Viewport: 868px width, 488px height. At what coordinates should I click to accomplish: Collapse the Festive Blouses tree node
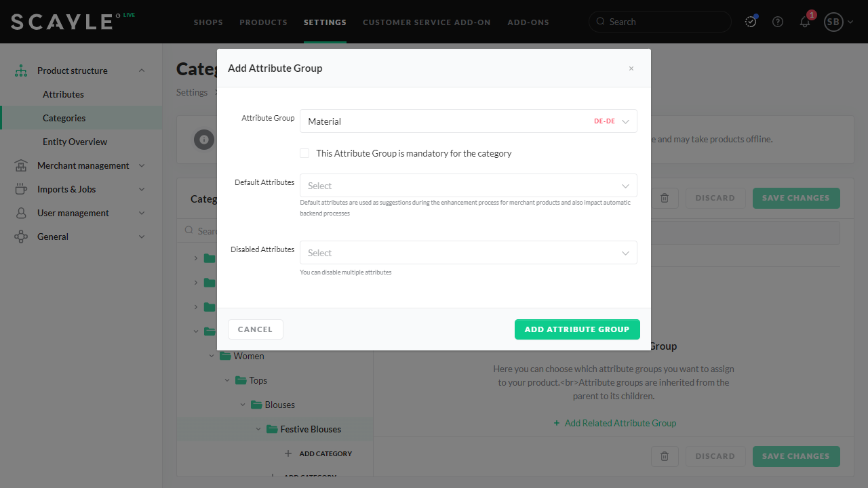[258, 429]
